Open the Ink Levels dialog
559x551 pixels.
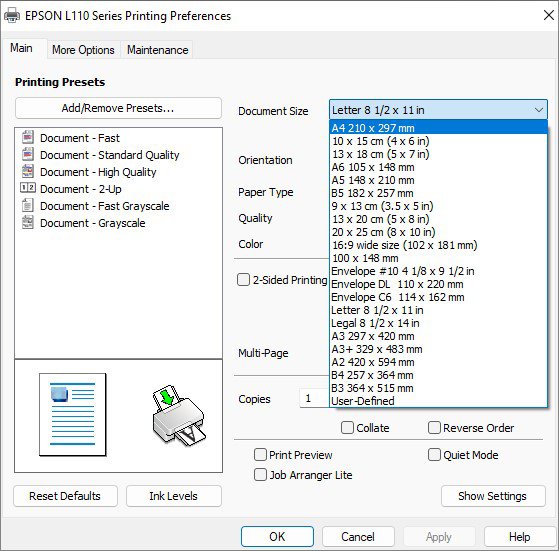pos(174,496)
